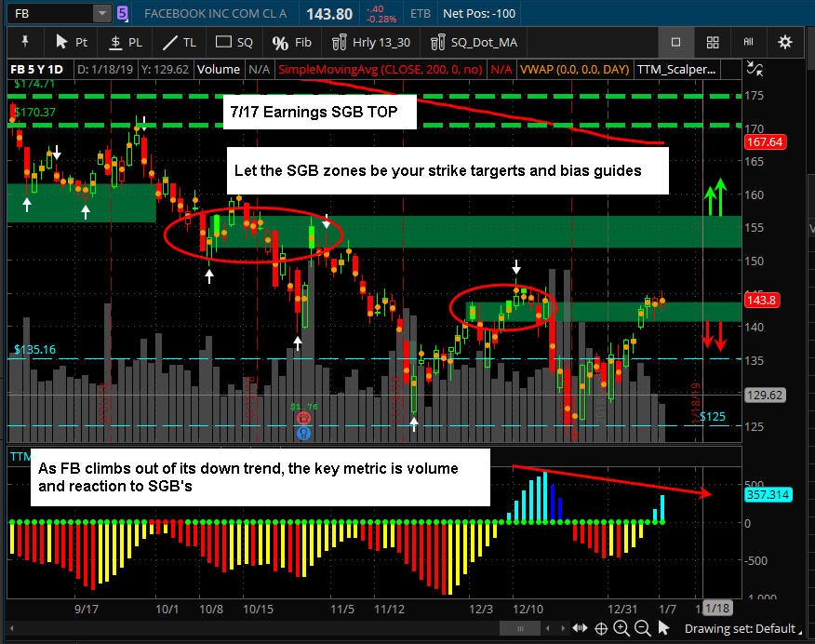Screen dimensions: 815x644
Task: Click the horizontal scrollbar thumb
Action: click(520, 628)
